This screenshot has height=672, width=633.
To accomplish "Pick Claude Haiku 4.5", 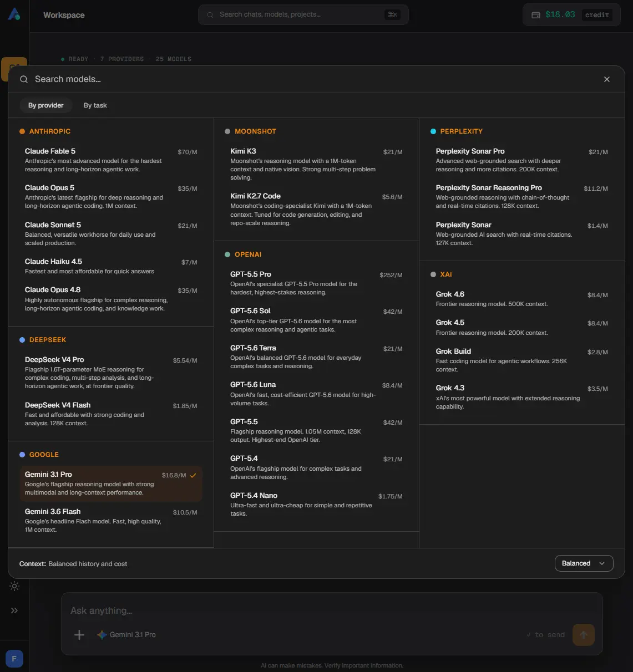I will [x=111, y=266].
